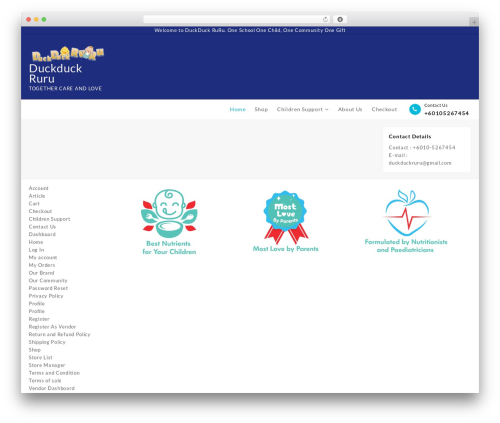Click the Duckduck Ruru site title
Viewport: 500px width, 423px height.
point(55,74)
